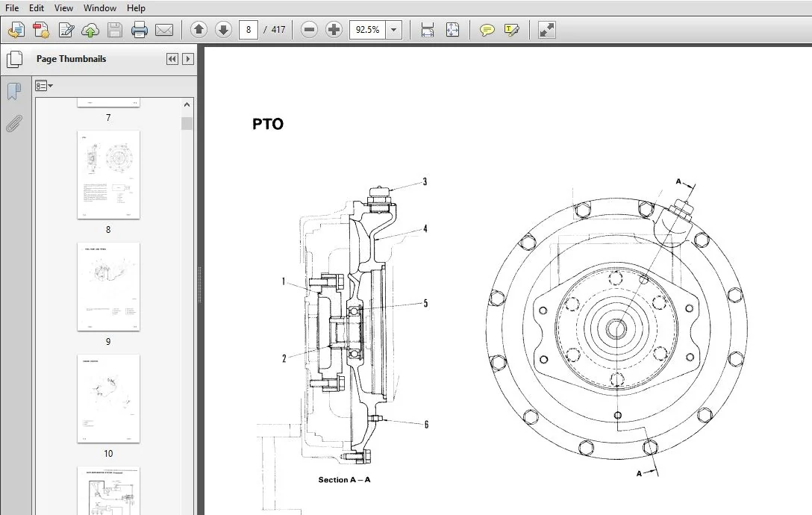Open the Edit menu
812x515 pixels.
pyautogui.click(x=37, y=7)
